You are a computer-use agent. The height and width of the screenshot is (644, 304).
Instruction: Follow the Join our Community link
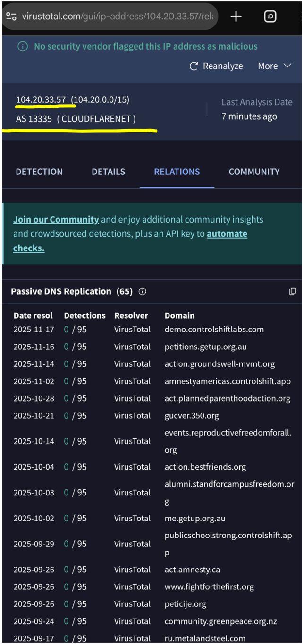coord(56,219)
